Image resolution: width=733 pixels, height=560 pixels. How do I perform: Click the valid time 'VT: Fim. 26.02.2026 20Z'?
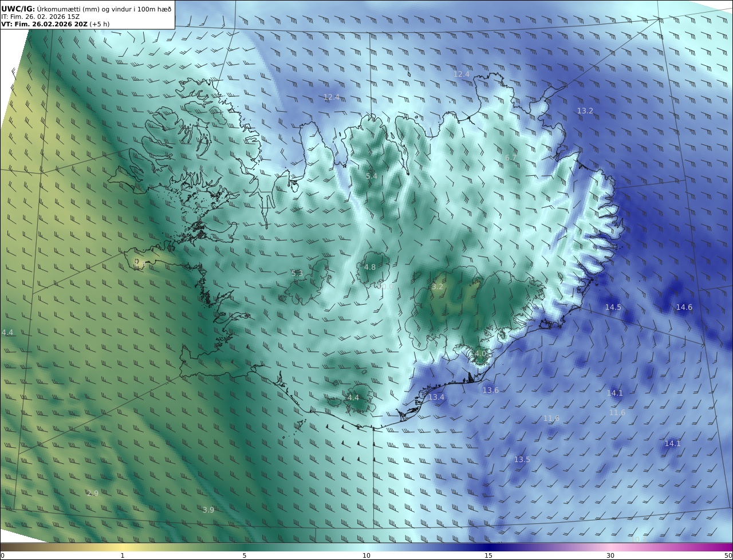click(x=44, y=25)
